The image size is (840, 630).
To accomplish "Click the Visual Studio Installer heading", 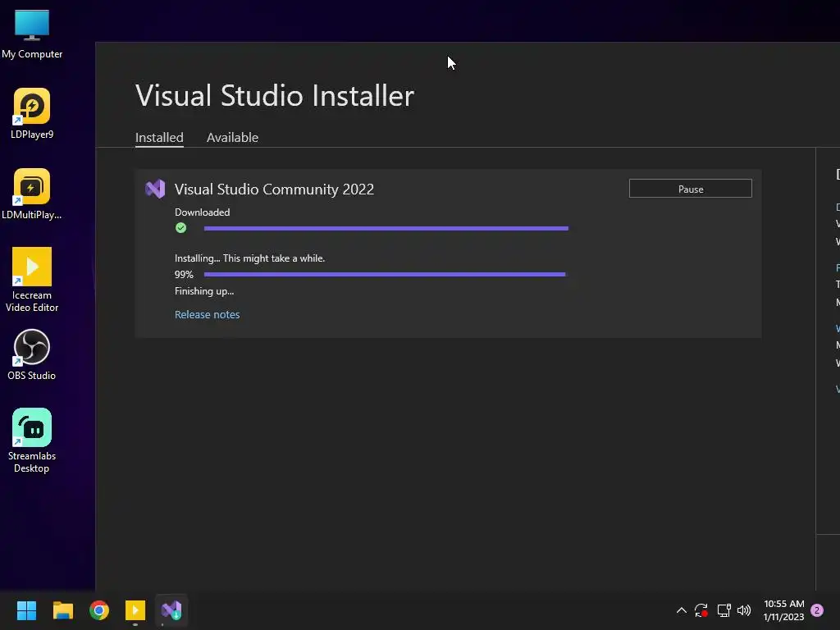I will [x=275, y=96].
